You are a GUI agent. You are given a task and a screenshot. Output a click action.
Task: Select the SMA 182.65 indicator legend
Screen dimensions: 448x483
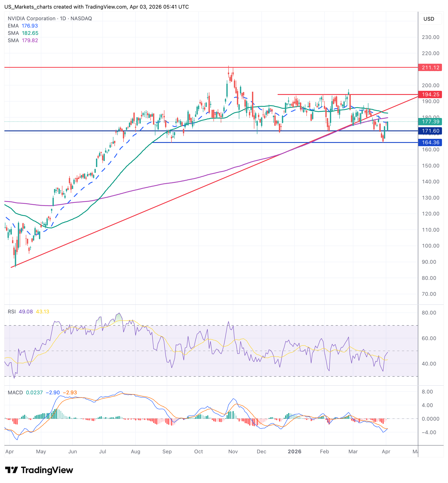tap(23, 33)
